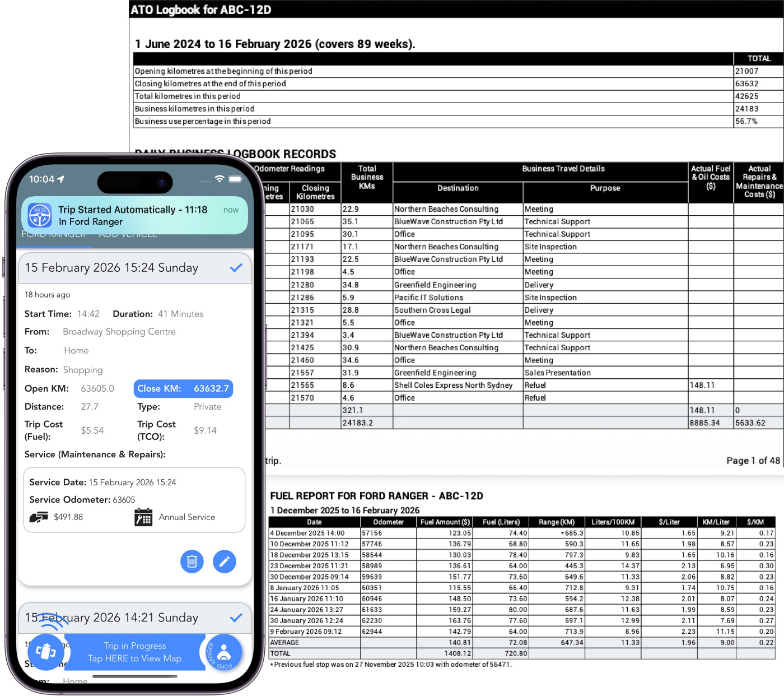Tap the Trip Started Automatically notification
The width and height of the screenshot is (784, 696).
point(134,215)
